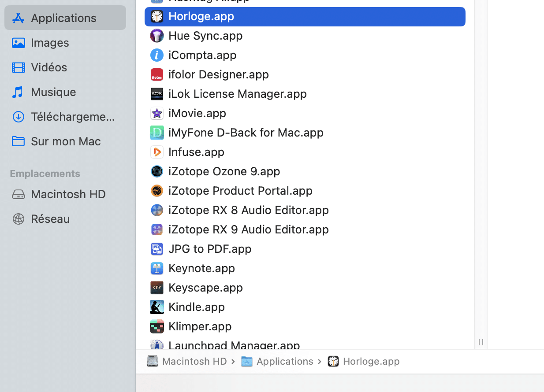
Task: Click the Vidéos film strip icon
Action: [x=18, y=67]
